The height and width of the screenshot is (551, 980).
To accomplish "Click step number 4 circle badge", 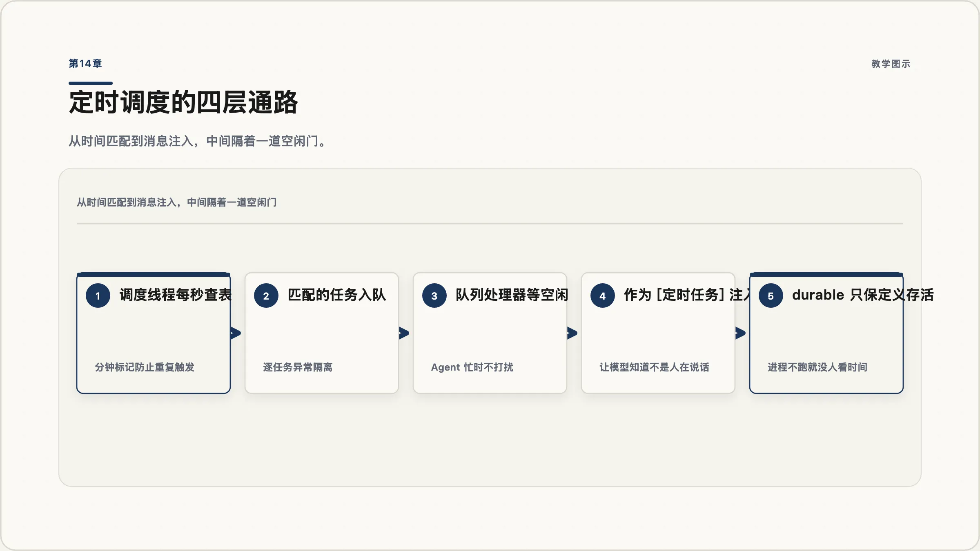I will [603, 295].
